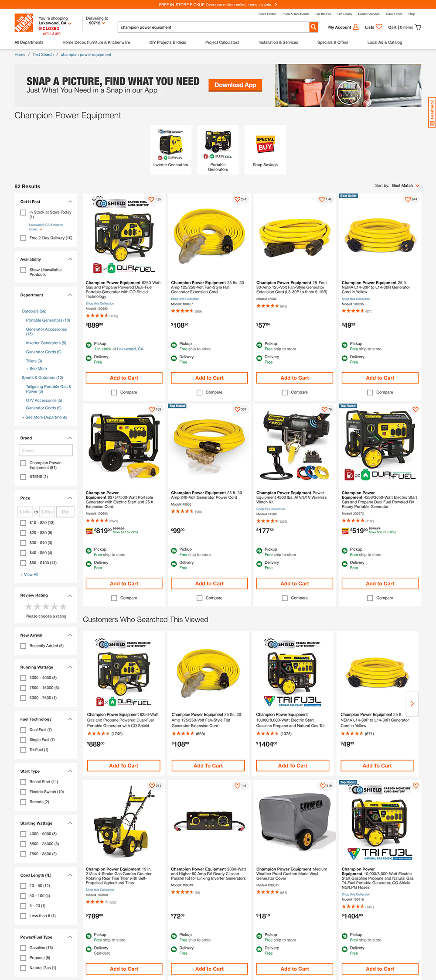This screenshot has width=436, height=980.
Task: Open Home Decor, Furniture & Kitchenware menu
Action: coord(96,42)
